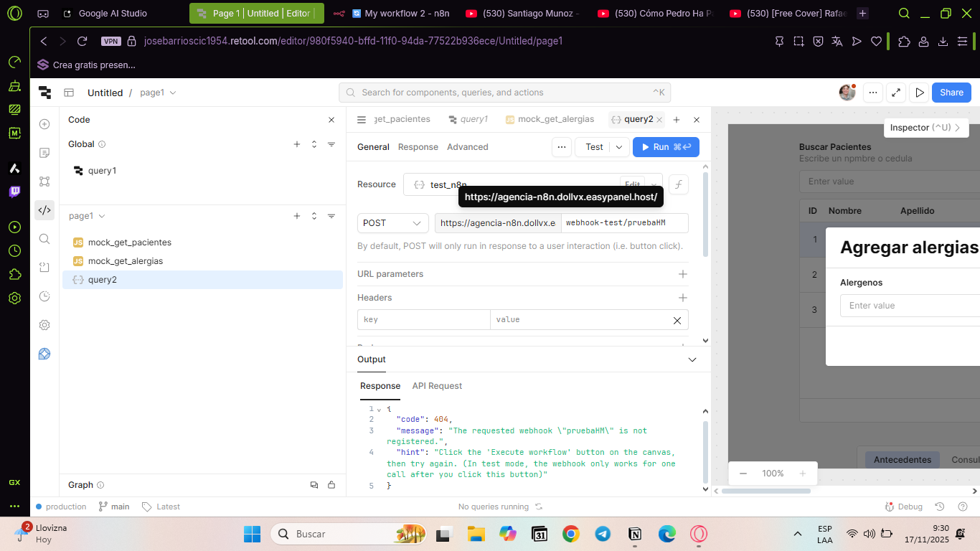Image resolution: width=980 pixels, height=551 pixels.
Task: Open the editor settings gear in the sidebar
Action: (44, 325)
